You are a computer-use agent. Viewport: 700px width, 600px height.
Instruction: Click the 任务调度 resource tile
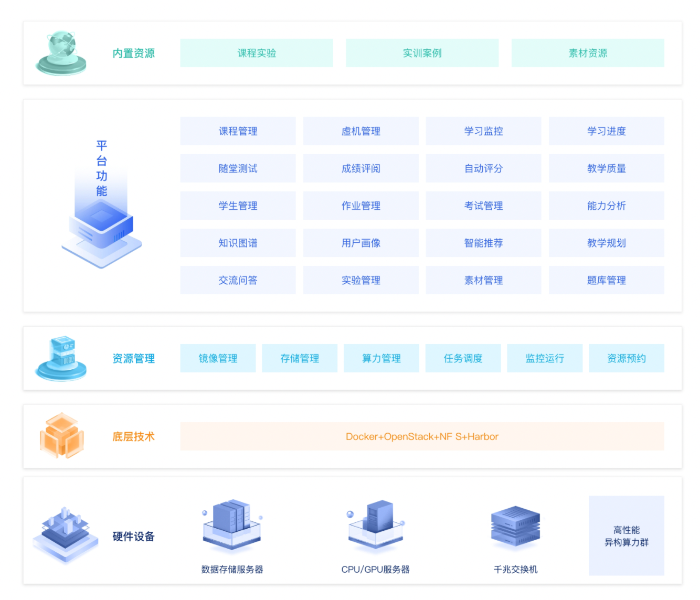463,358
